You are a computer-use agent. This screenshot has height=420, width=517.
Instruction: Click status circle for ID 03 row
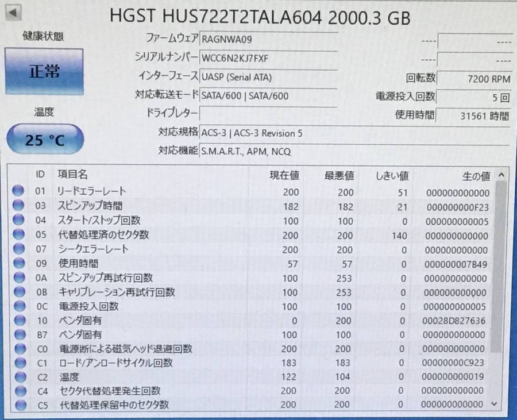click(x=18, y=205)
